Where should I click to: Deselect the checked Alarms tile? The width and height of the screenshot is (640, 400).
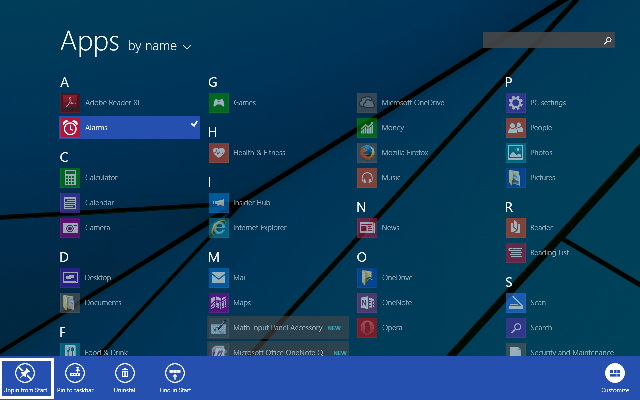pyautogui.click(x=129, y=127)
